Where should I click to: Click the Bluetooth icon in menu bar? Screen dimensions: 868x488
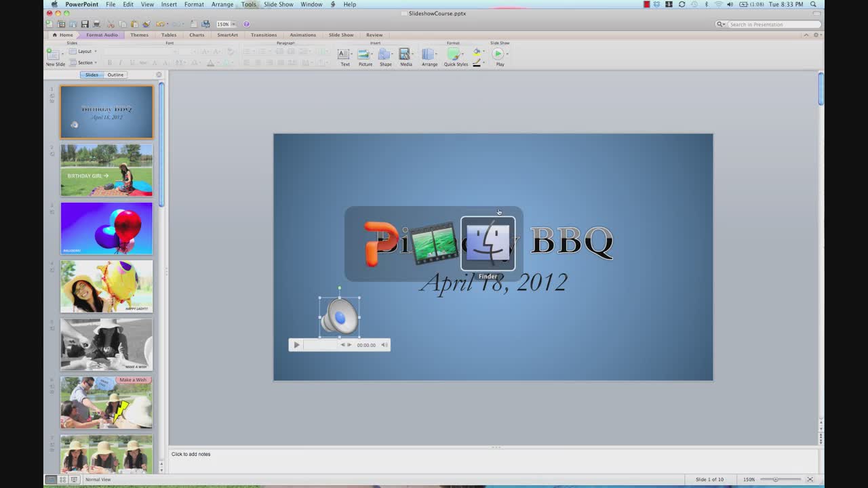pyautogui.click(x=706, y=4)
